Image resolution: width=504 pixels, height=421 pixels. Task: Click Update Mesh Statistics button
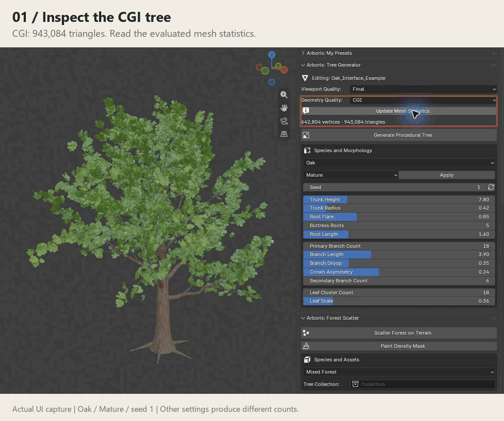[399, 111]
